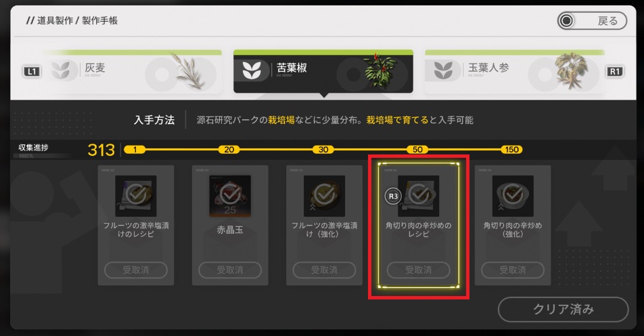Image resolution: width=644 pixels, height=336 pixels.
Task: Click checkmark on 角切り肉の辛炒め(強化) reward
Action: [x=513, y=194]
